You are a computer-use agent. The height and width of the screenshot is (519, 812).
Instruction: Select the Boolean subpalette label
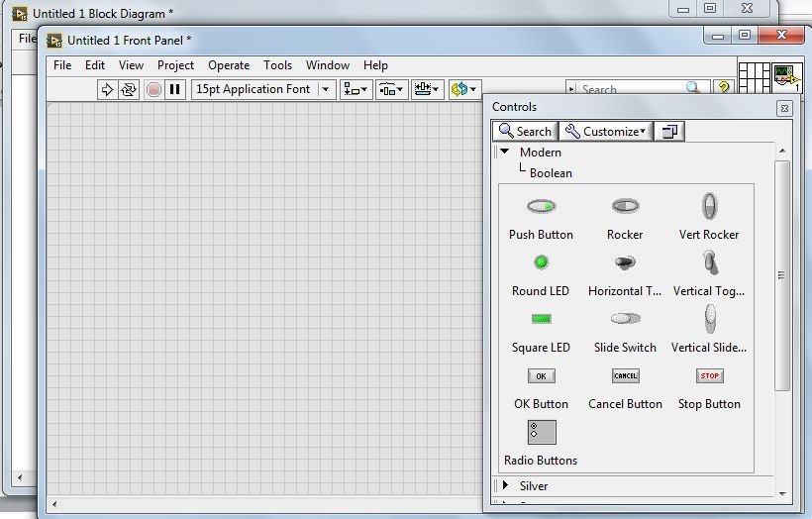coord(551,173)
